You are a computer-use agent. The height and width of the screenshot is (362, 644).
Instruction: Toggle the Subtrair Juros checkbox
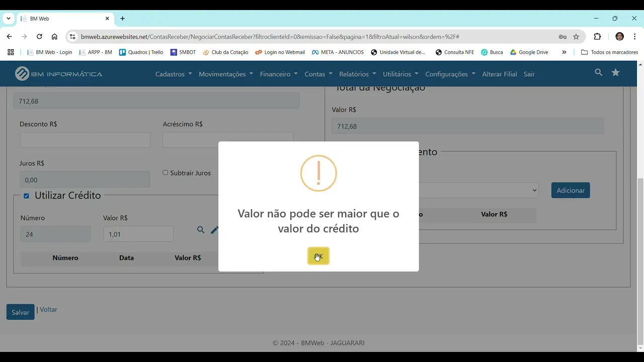165,172
